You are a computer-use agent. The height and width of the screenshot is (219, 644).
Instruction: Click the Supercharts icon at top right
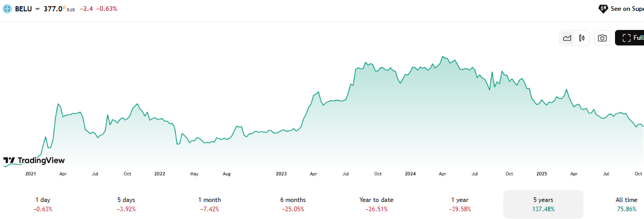click(x=603, y=9)
